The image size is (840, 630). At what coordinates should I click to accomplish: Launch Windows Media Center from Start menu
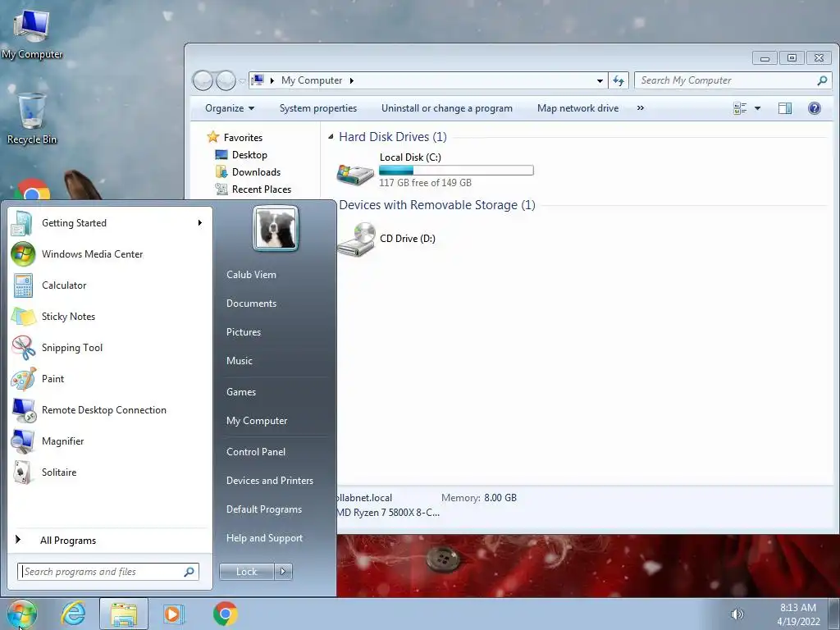(23, 254)
